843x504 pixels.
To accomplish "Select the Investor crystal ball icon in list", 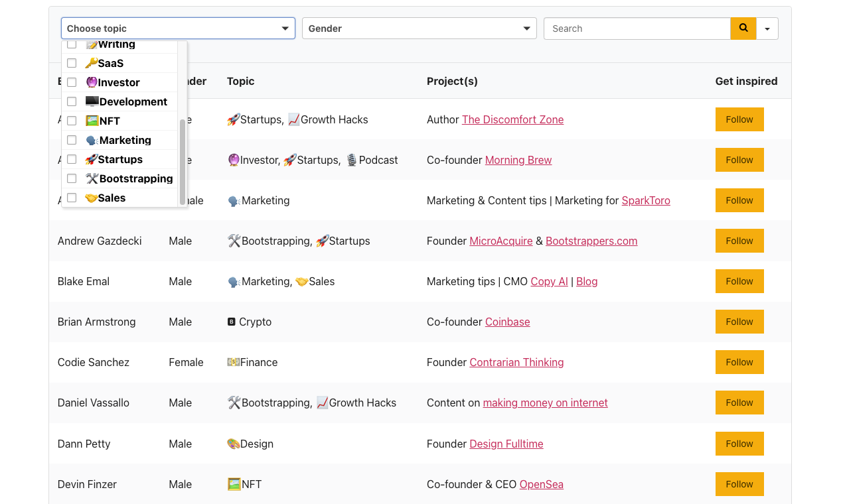I will pyautogui.click(x=92, y=82).
